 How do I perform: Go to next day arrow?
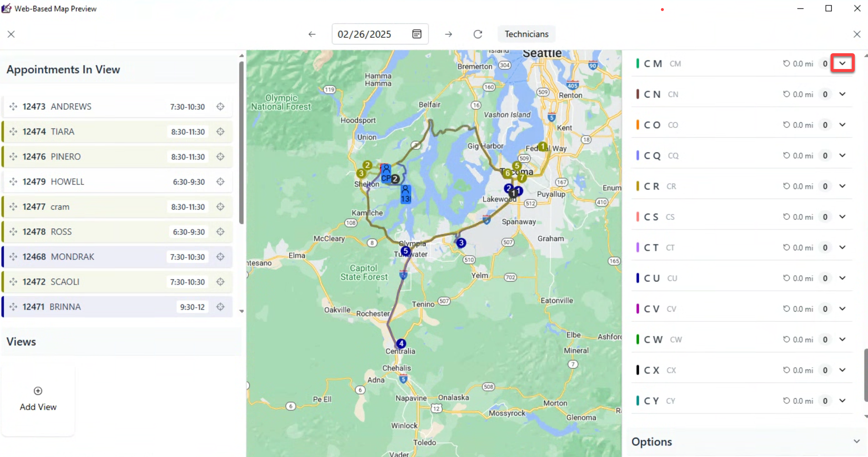point(448,34)
